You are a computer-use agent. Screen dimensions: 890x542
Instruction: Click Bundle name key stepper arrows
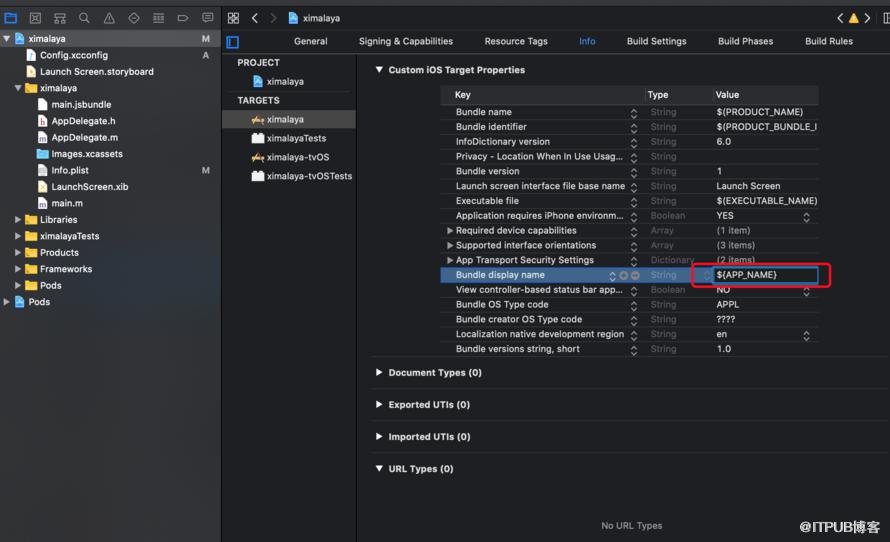(633, 113)
